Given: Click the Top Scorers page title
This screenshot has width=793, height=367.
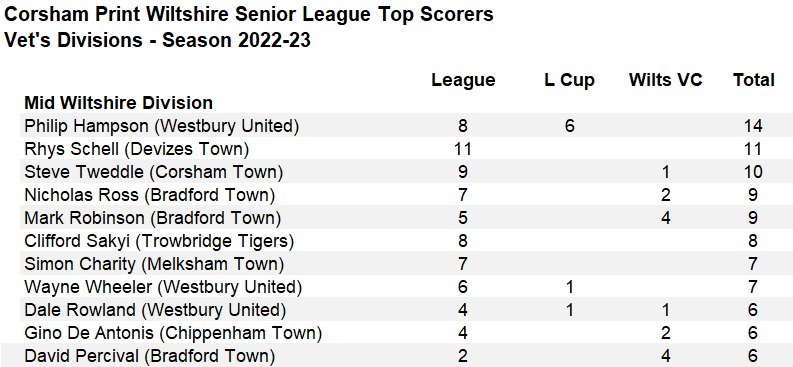Looking at the screenshot, I should pyautogui.click(x=249, y=14).
